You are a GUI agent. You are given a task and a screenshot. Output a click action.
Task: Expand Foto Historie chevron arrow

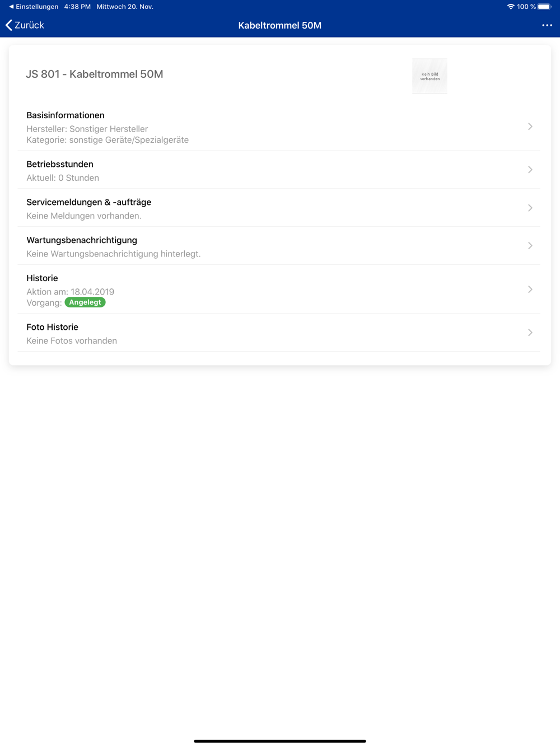[x=530, y=333]
